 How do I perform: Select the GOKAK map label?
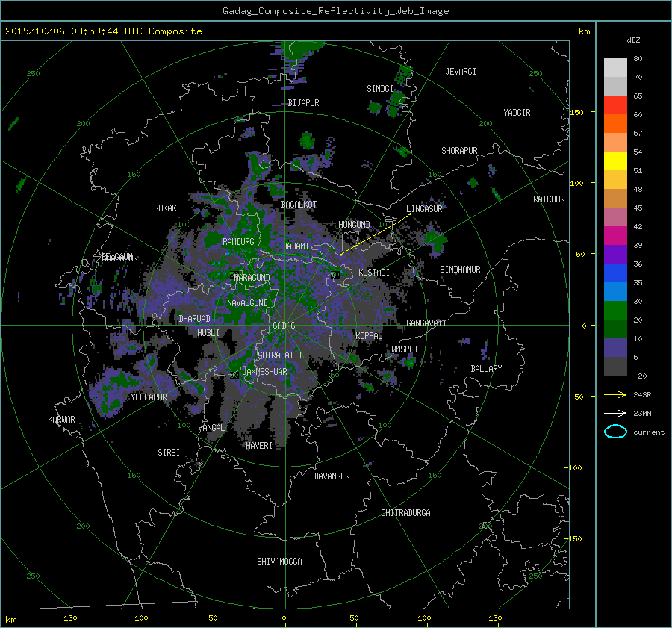[165, 208]
